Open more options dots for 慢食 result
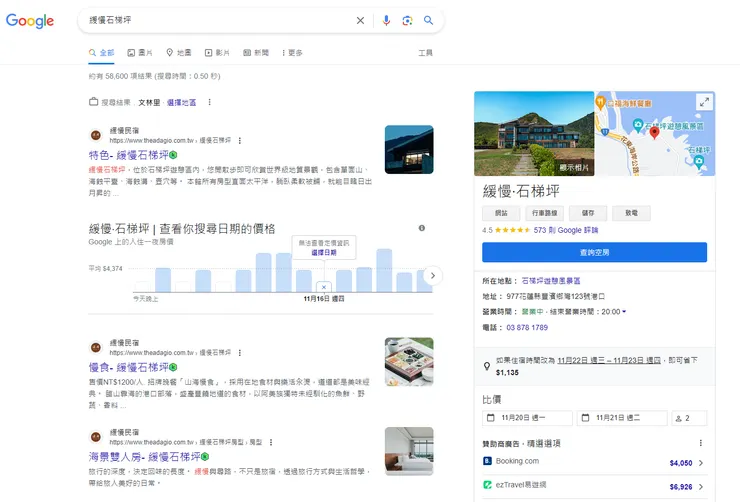The height and width of the screenshot is (502, 740). [240, 353]
